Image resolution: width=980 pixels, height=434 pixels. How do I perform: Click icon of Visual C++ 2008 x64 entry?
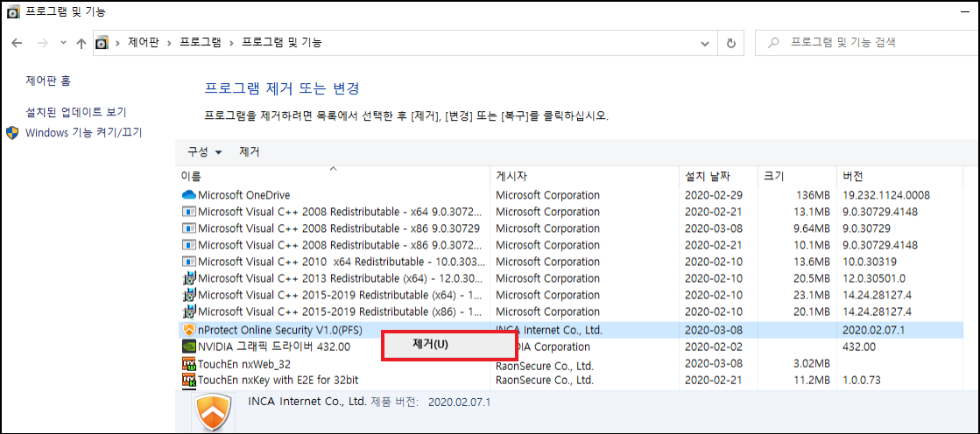[189, 212]
